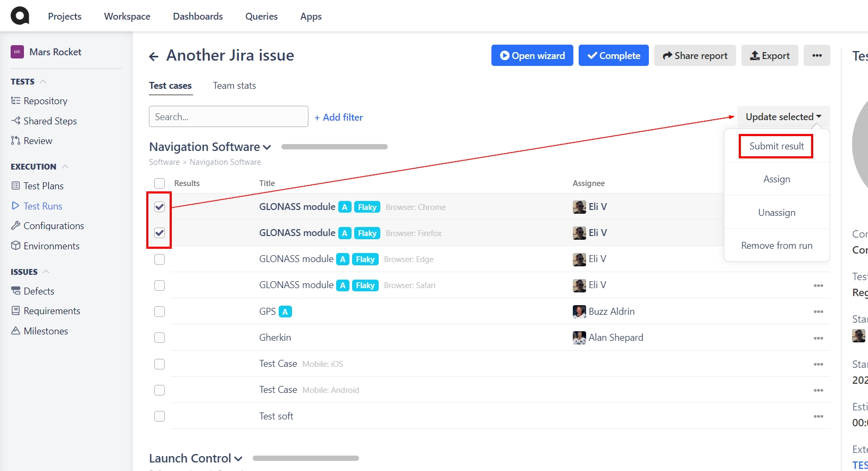Click the Navigation Software progress bar

(x=334, y=147)
